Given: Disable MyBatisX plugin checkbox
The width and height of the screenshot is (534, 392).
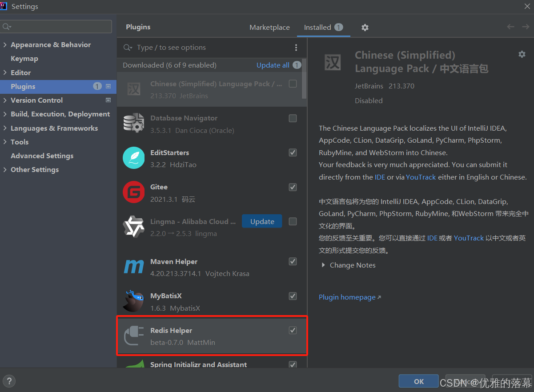Looking at the screenshot, I should click(293, 296).
